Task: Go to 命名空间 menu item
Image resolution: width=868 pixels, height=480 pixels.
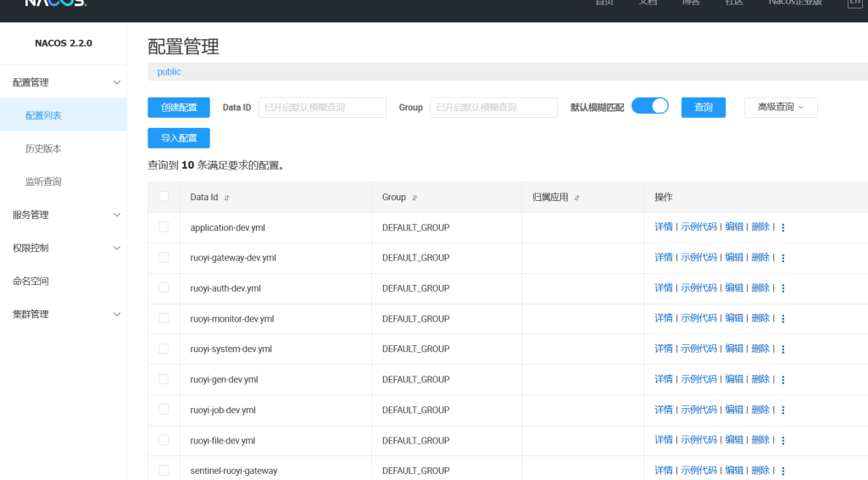Action: (31, 281)
